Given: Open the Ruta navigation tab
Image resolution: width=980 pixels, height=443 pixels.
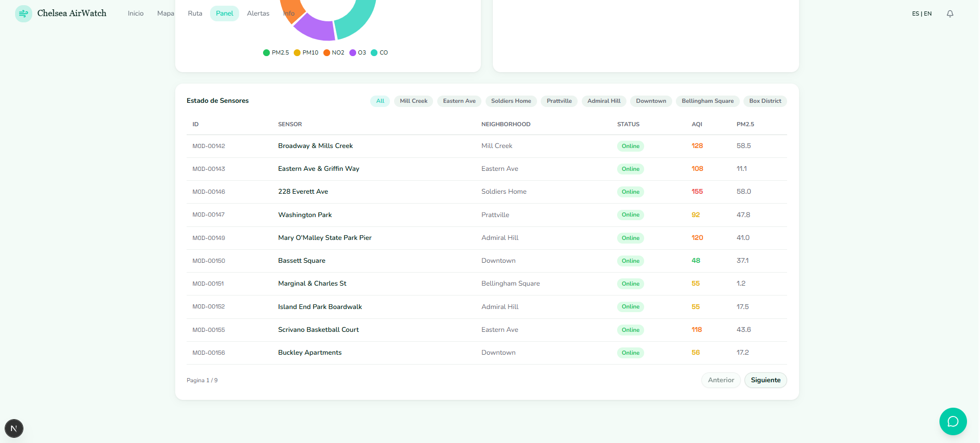Looking at the screenshot, I should 195,14.
